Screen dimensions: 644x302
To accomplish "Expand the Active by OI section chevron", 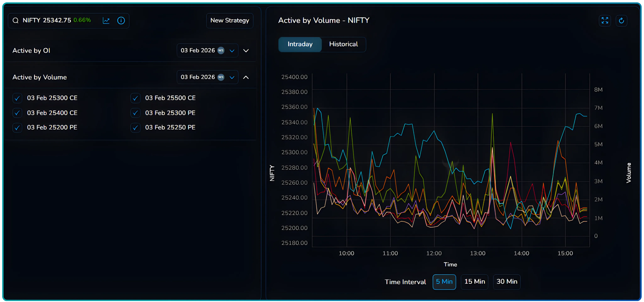I will pos(246,50).
